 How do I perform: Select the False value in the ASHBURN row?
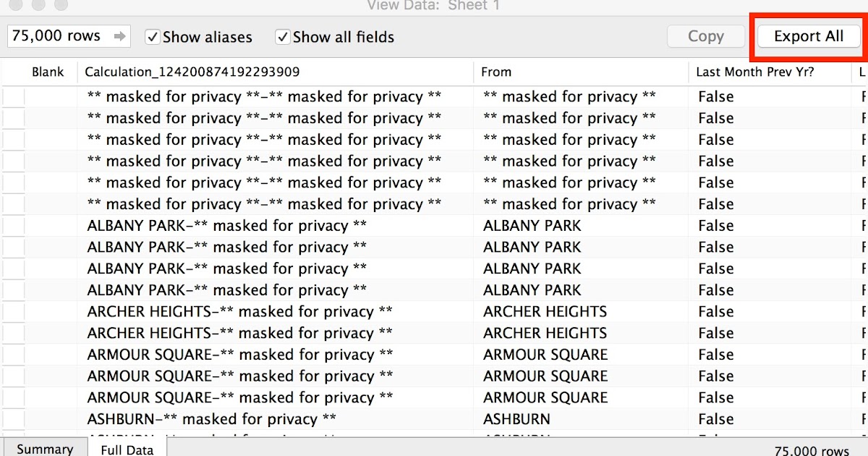tap(716, 419)
